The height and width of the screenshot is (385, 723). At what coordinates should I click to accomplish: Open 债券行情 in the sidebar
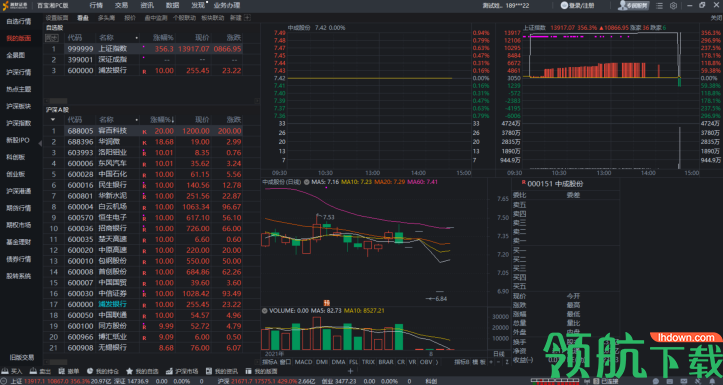18,259
